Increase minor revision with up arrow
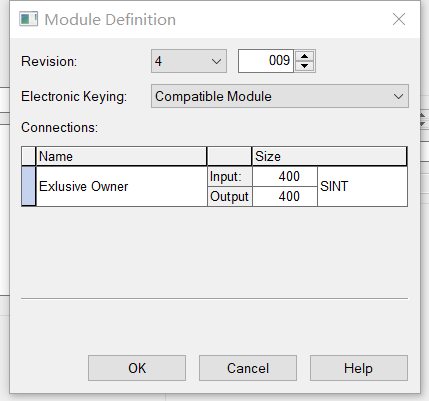Screen dimensions: 429x401 pyautogui.click(x=304, y=56)
